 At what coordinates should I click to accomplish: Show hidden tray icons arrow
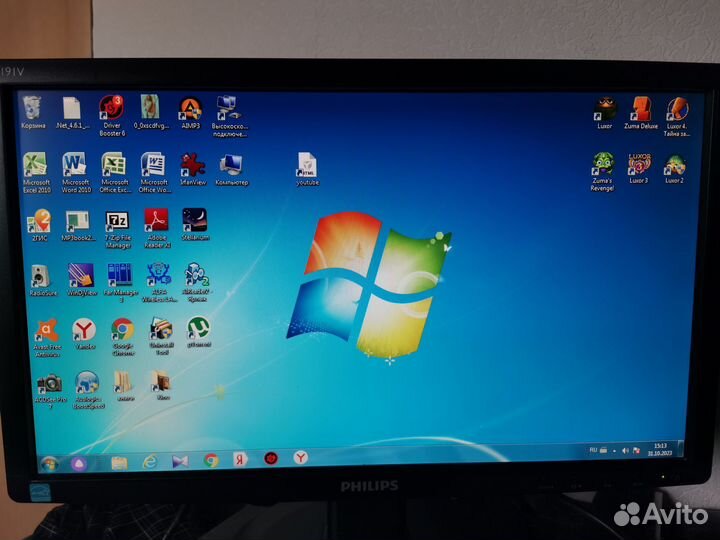(614, 451)
